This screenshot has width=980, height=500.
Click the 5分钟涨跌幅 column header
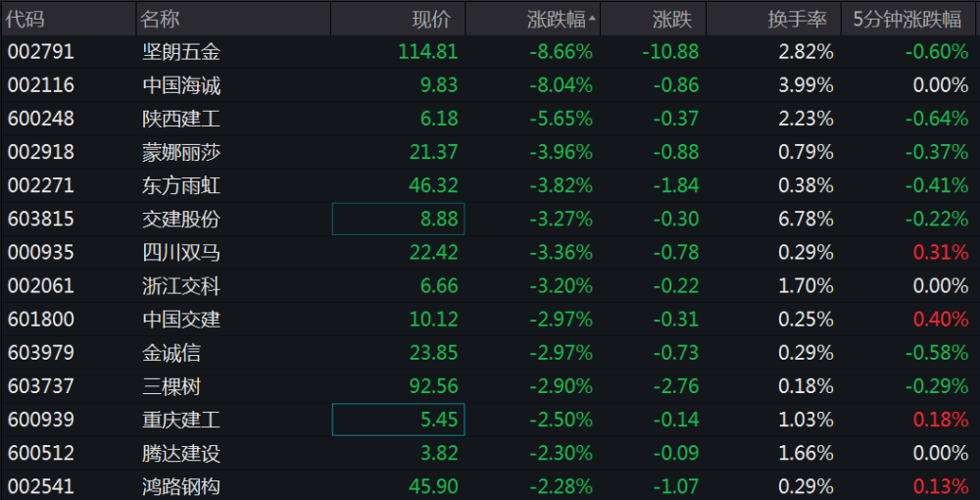[x=907, y=19]
